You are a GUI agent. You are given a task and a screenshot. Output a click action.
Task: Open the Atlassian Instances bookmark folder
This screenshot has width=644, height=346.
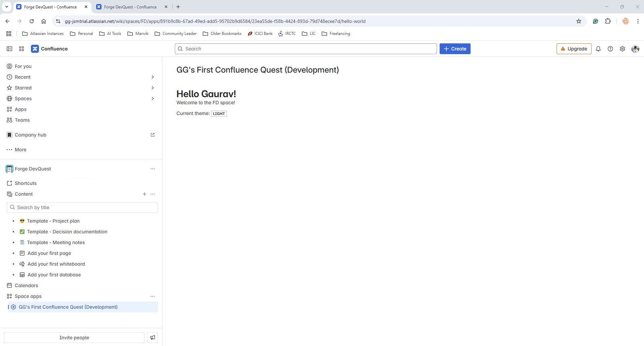click(43, 34)
